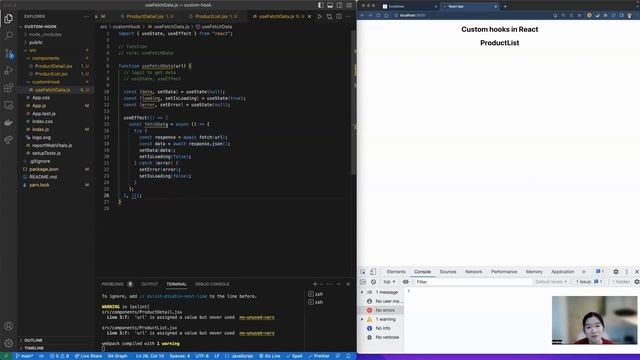Open App.js in the explorer
Image resolution: width=640 pixels, height=360 pixels.
(39, 106)
